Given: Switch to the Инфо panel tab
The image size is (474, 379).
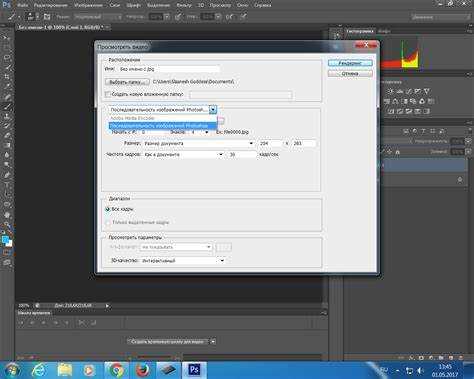Looking at the screenshot, I should 384,31.
